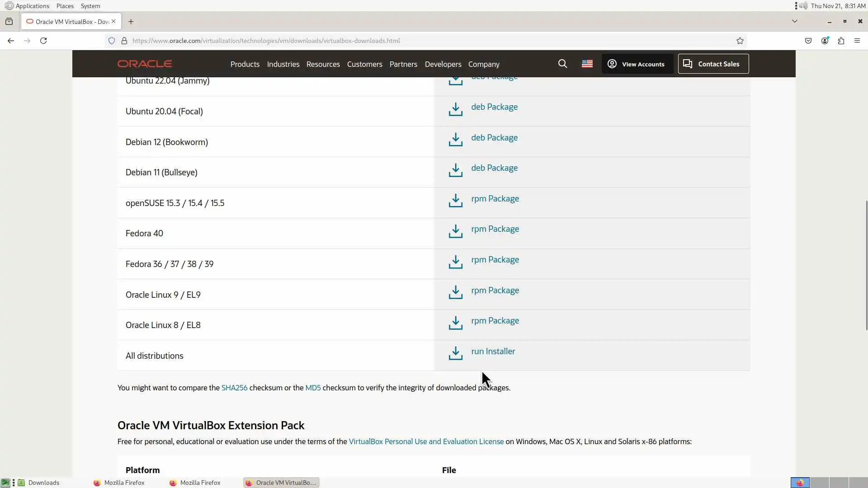The height and width of the screenshot is (488, 868).
Task: Bookmark this page with the star icon
Action: pos(740,41)
